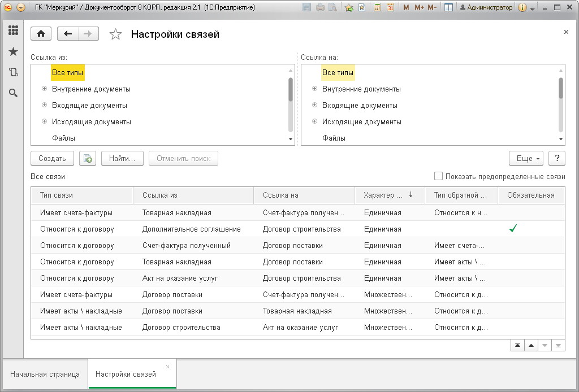Click the Отменить поиск button
This screenshot has width=579, height=392.
pos(184,158)
